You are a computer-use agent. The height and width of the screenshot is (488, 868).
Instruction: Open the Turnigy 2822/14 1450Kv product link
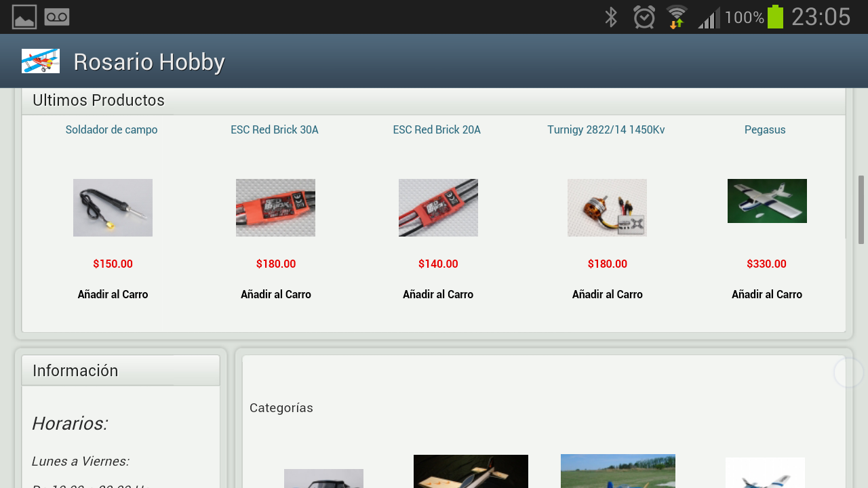[606, 129]
